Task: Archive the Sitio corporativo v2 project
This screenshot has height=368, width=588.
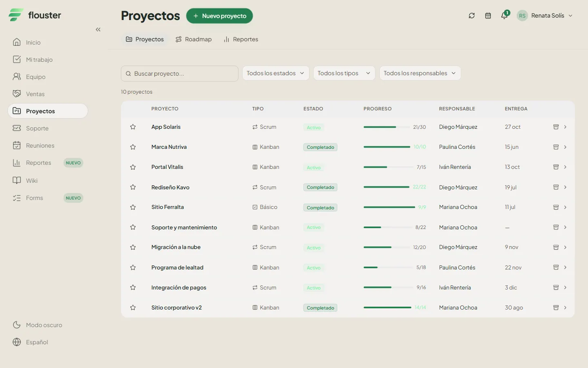Action: click(x=556, y=307)
